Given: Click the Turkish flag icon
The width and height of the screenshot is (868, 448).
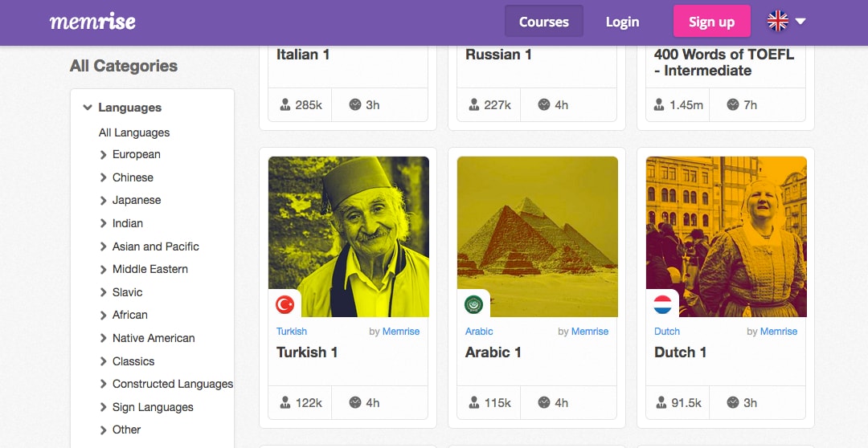Looking at the screenshot, I should 285,304.
